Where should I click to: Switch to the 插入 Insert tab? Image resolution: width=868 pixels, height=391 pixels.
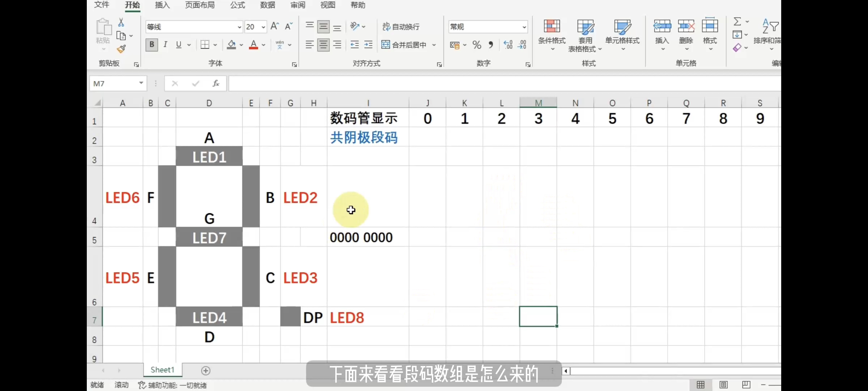click(162, 5)
